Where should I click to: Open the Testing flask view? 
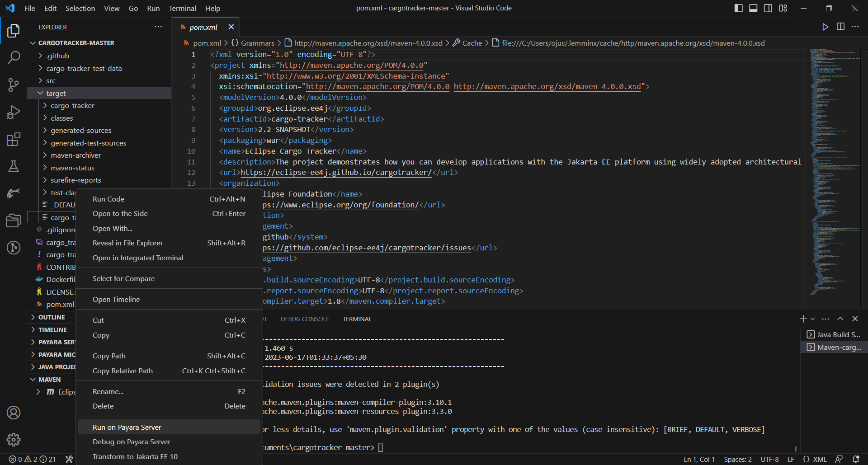point(14,166)
